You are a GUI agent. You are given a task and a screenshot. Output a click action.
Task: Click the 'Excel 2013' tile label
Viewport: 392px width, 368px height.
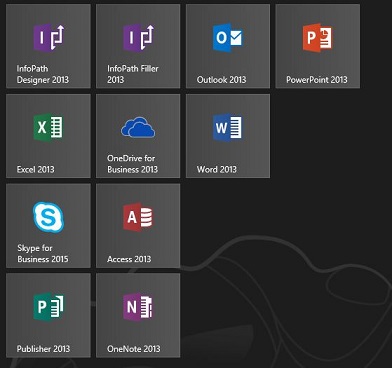35,169
